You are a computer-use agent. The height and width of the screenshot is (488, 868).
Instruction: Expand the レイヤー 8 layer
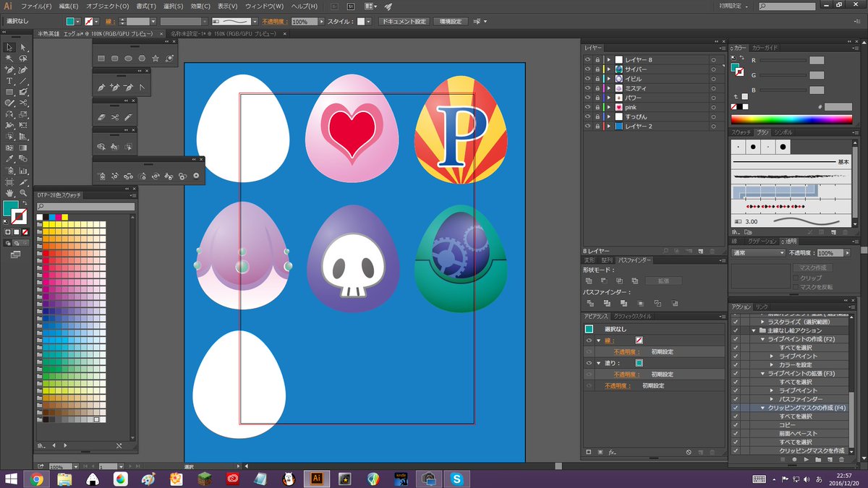tap(609, 59)
